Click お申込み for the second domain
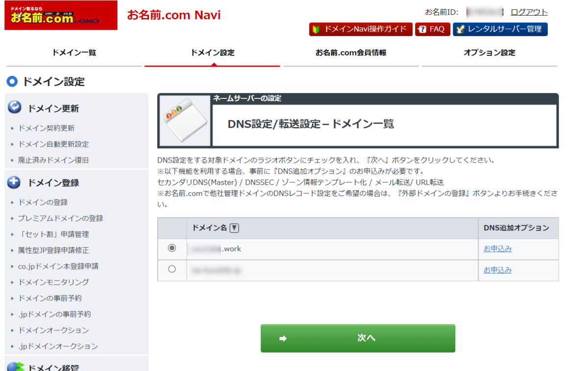 (x=497, y=270)
